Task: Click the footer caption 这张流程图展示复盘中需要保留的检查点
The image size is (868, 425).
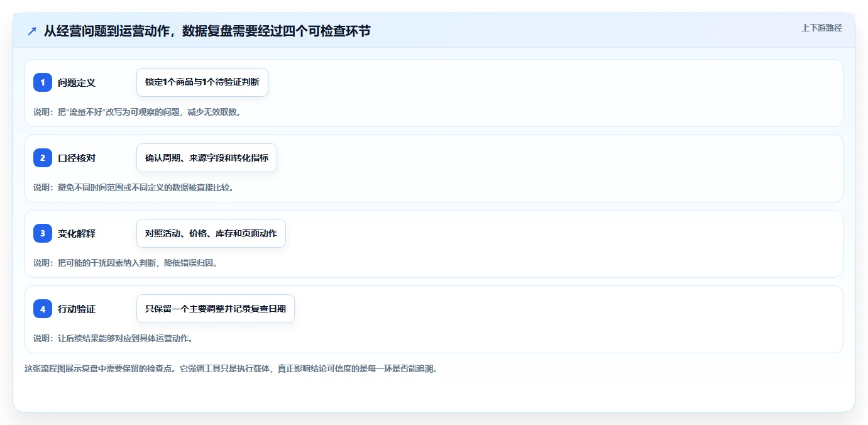Action: pos(230,368)
